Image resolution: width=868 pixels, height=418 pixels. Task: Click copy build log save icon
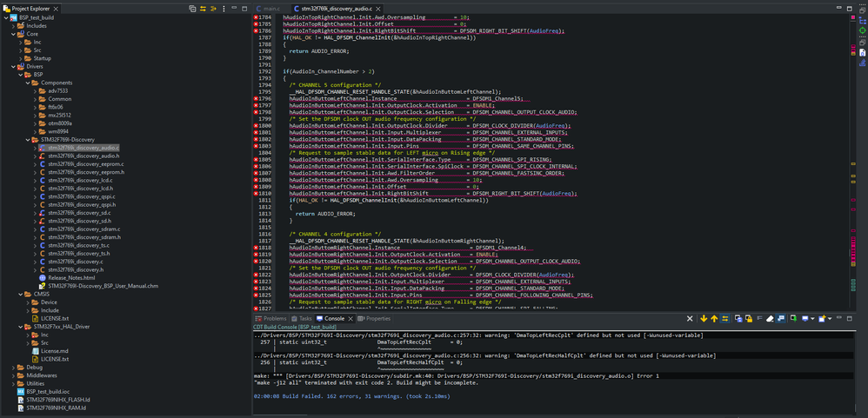click(x=738, y=318)
